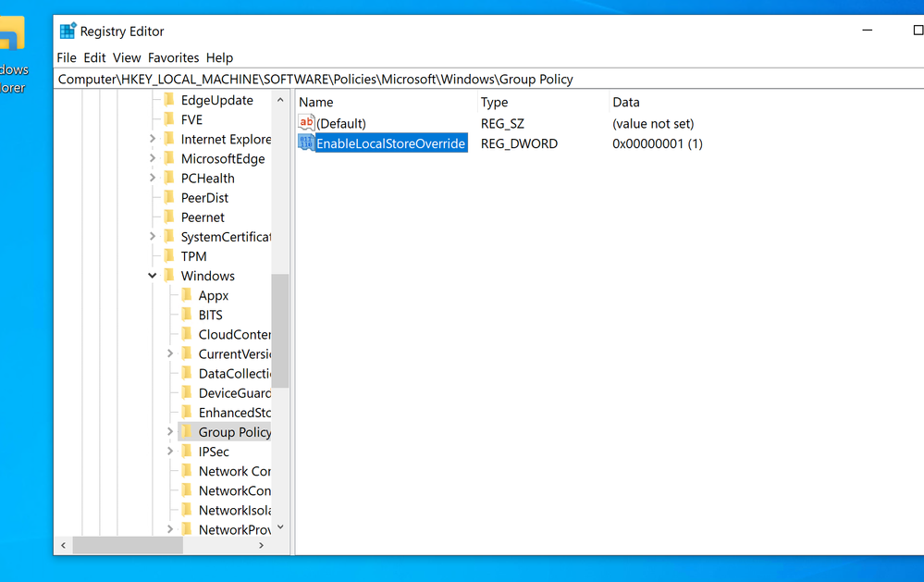
Task: Minimize the Registry Editor window
Action: pos(867,31)
